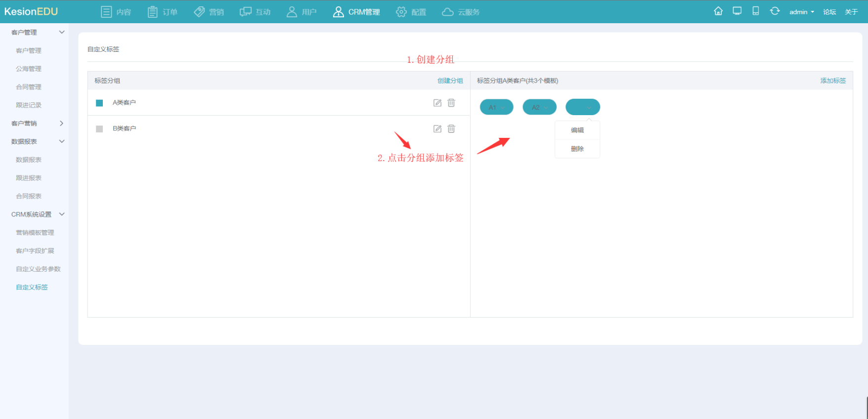Open the admin account dropdown
Screen dimensions: 868x419
coord(802,12)
